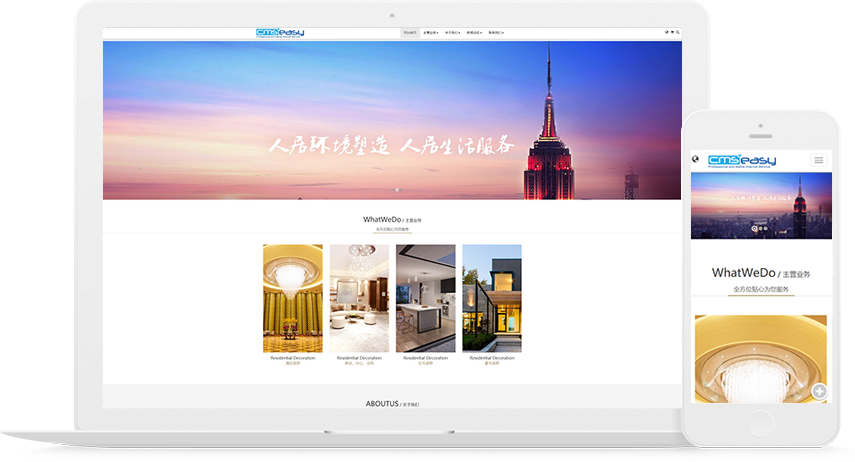Click the search magnifier icon in laptop navbar
855x462 pixels.
(x=678, y=32)
